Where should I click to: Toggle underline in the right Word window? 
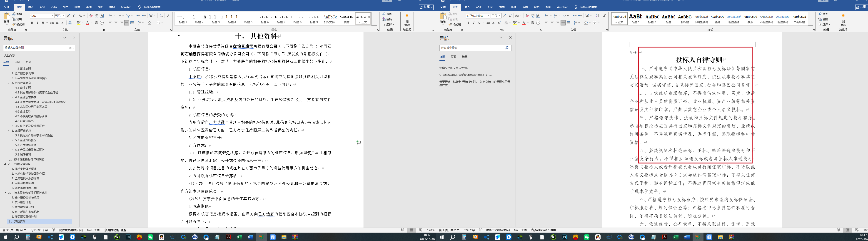(x=479, y=23)
